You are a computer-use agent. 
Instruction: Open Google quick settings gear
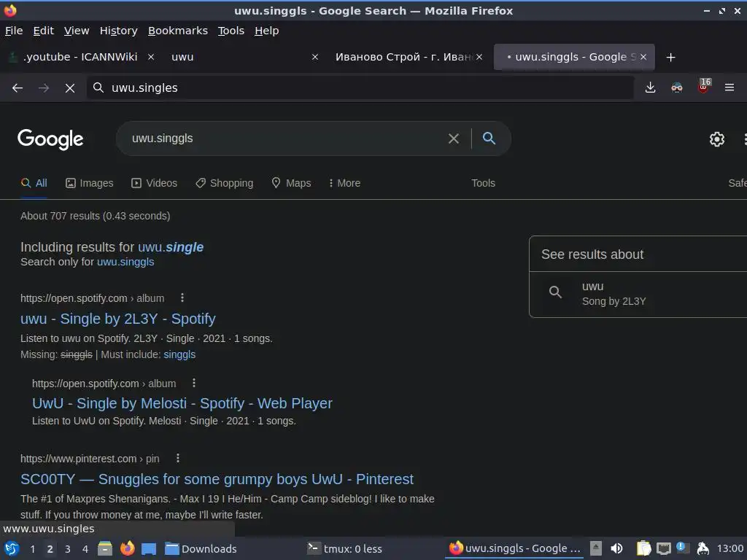717,139
